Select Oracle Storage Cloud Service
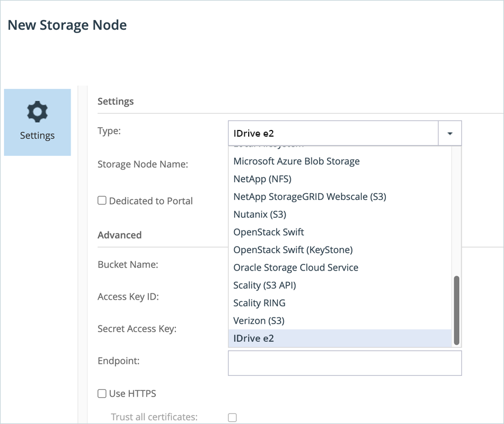 tap(295, 268)
